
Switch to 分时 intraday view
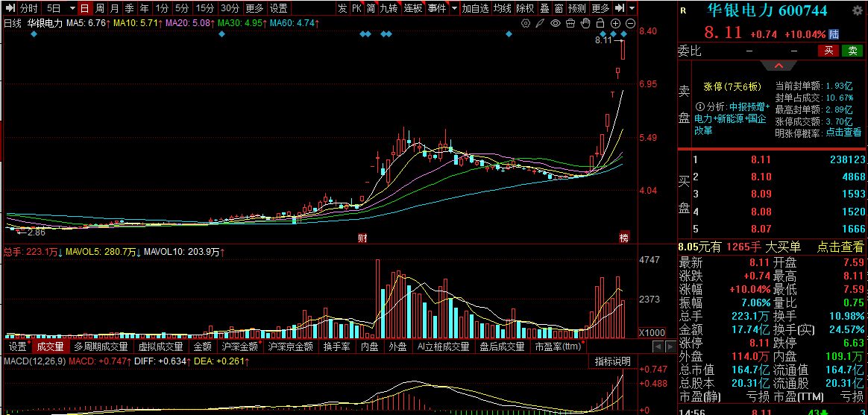[28, 8]
